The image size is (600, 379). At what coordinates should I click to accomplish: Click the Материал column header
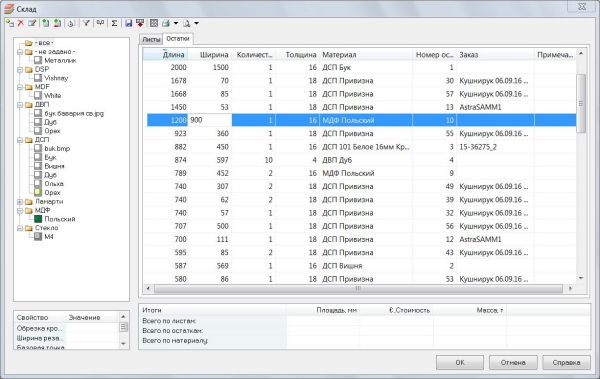click(366, 55)
